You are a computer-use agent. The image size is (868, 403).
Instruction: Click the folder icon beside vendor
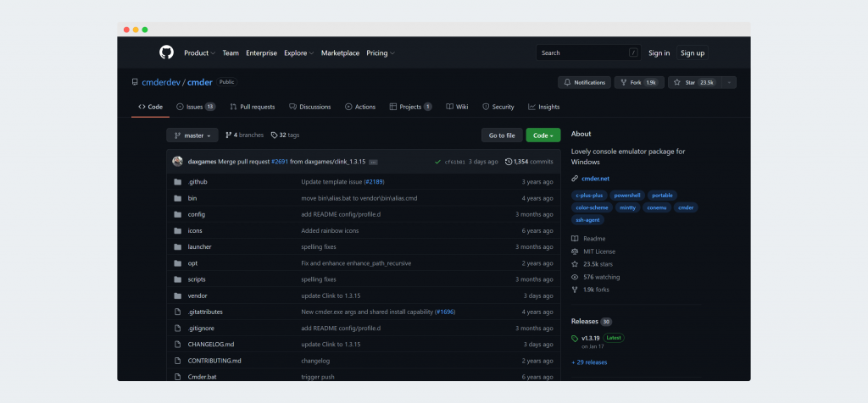(178, 295)
